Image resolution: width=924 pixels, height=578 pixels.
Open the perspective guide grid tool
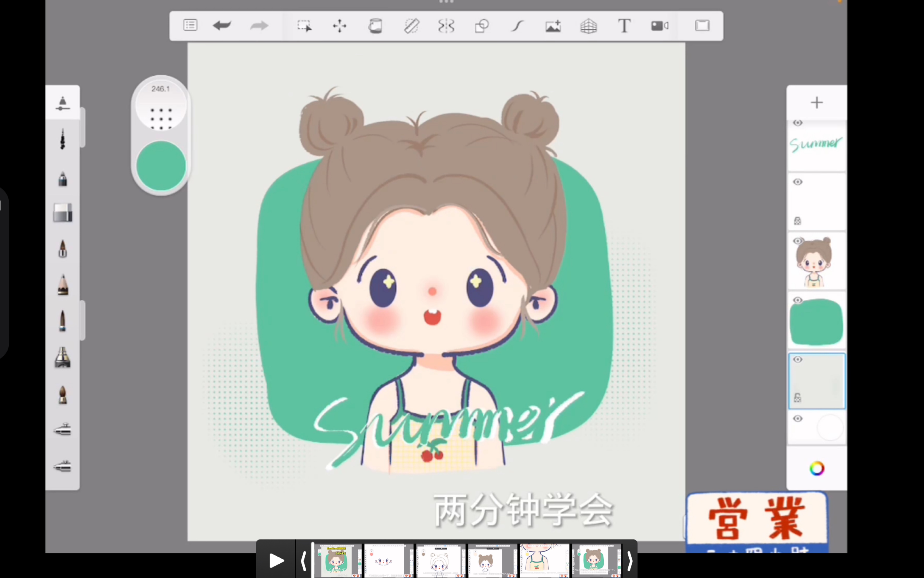pos(589,26)
